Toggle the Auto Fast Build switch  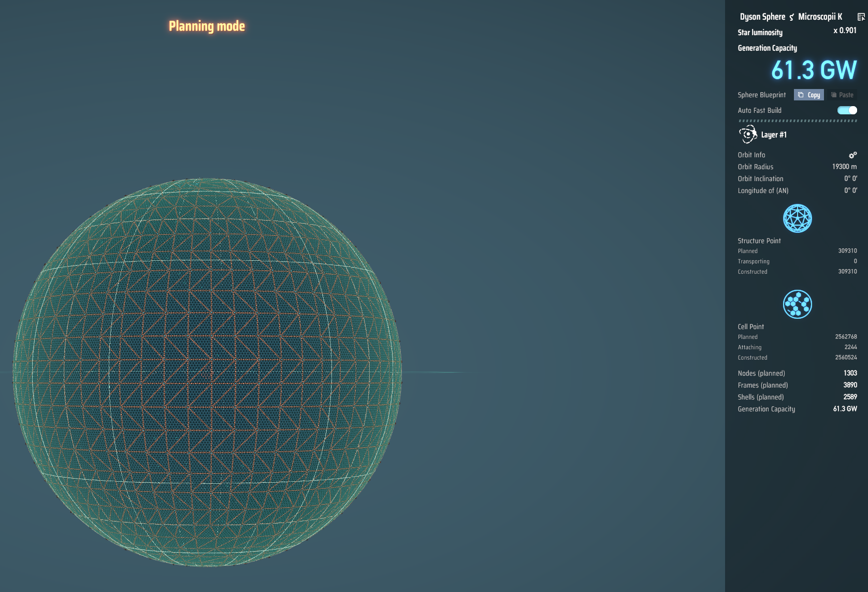coord(847,110)
